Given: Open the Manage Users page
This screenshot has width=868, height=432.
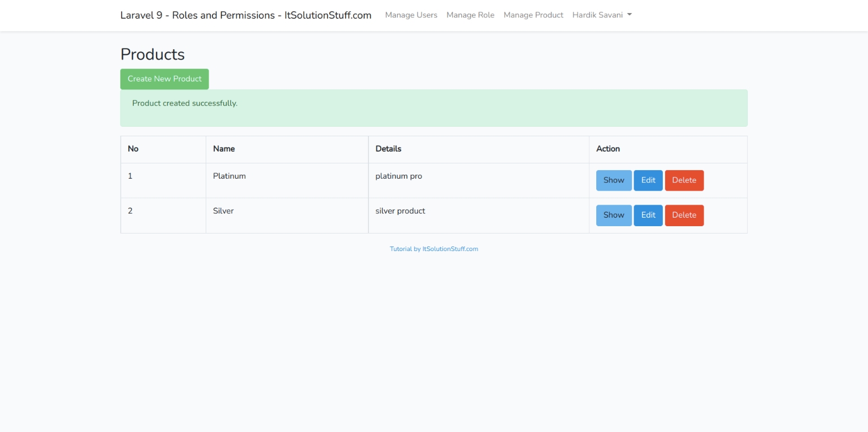Looking at the screenshot, I should (x=411, y=15).
